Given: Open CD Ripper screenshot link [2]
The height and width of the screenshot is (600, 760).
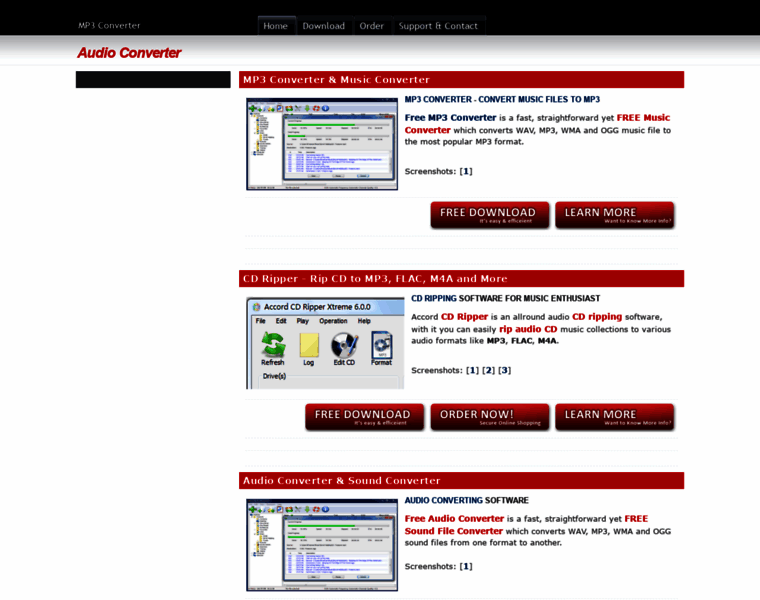Looking at the screenshot, I should click(489, 370).
